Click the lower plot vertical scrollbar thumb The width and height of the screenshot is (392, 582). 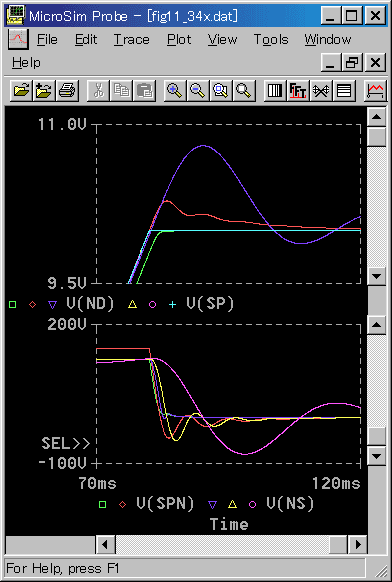[x=377, y=436]
